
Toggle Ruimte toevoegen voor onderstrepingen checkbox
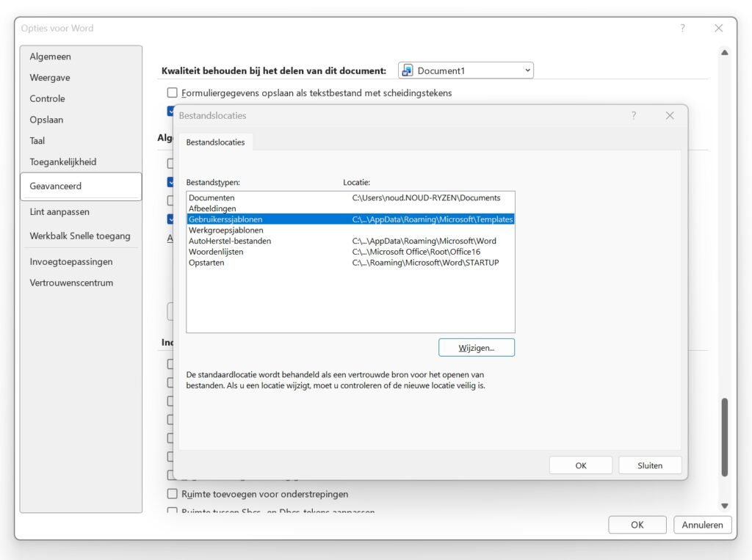[172, 494]
